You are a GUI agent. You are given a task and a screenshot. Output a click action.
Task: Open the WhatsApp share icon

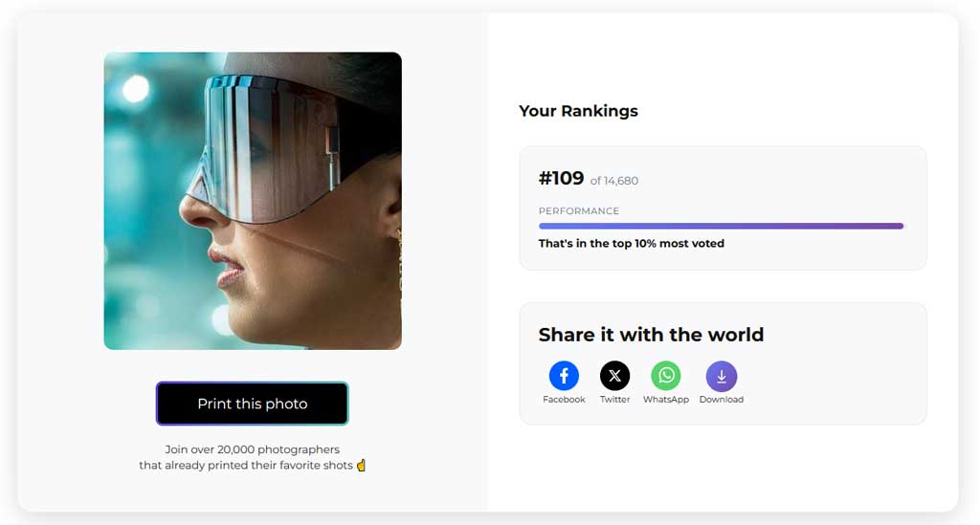(x=666, y=376)
